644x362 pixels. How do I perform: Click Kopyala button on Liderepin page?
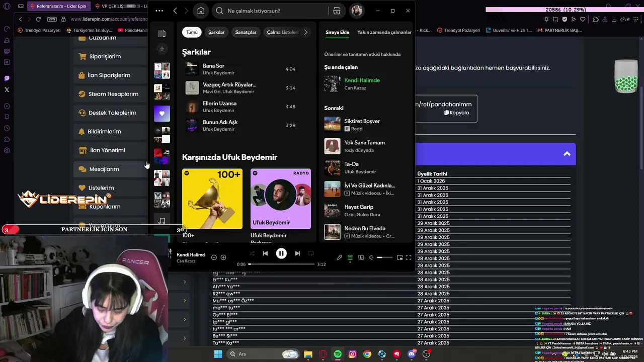pyautogui.click(x=457, y=113)
